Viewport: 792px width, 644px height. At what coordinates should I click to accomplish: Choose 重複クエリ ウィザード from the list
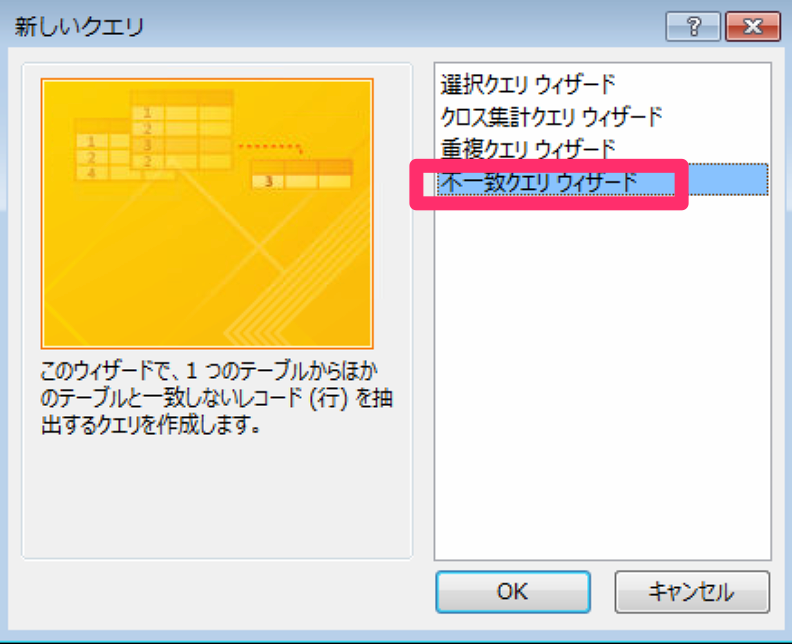[x=528, y=150]
